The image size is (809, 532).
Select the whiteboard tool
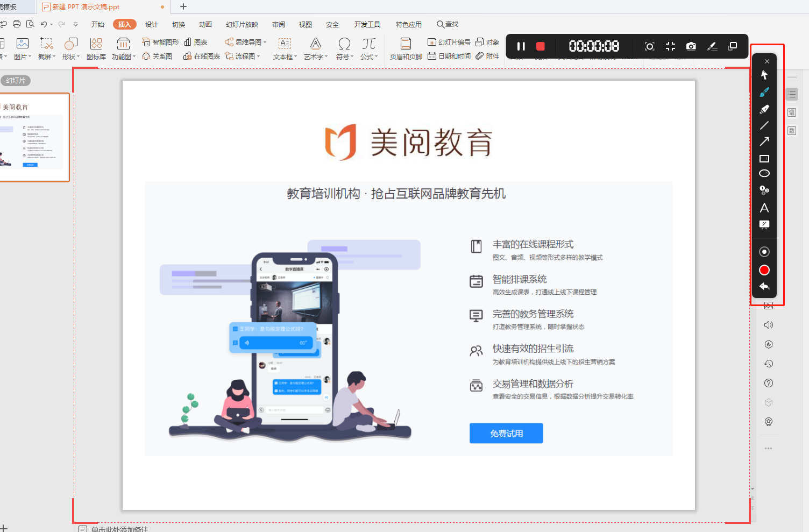[764, 225]
